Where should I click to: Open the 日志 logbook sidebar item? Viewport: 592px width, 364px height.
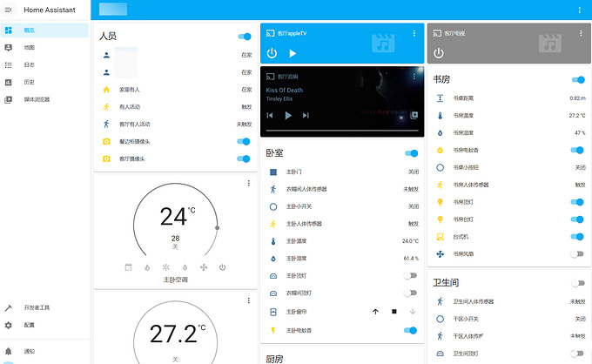coord(44,65)
